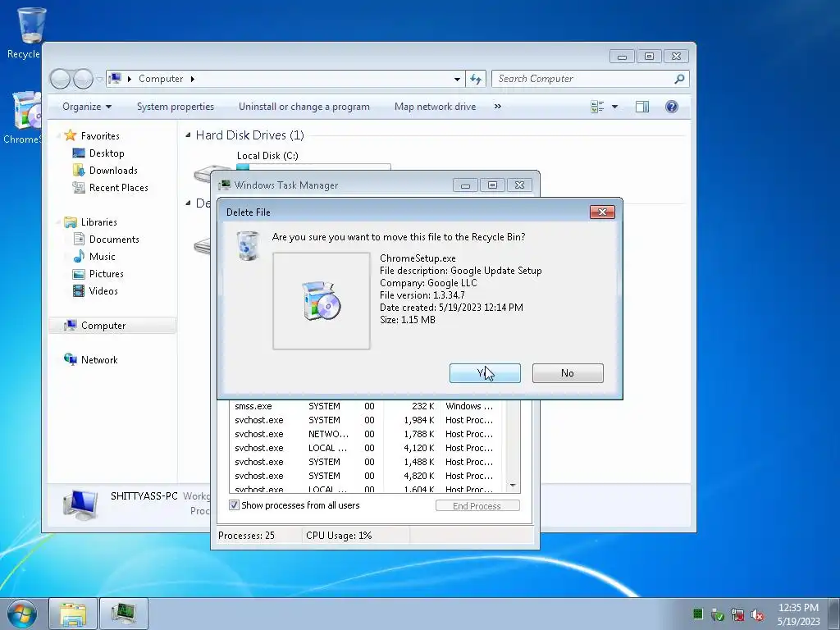Click Map network drive

(435, 107)
